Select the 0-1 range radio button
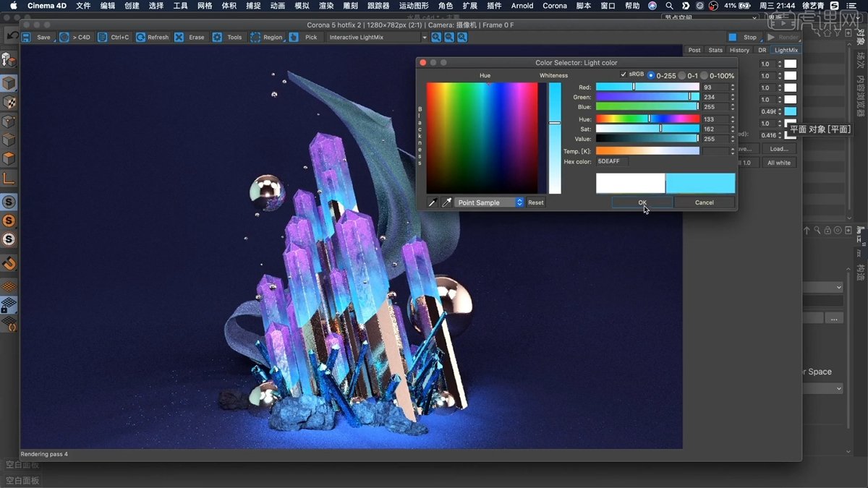 point(682,75)
